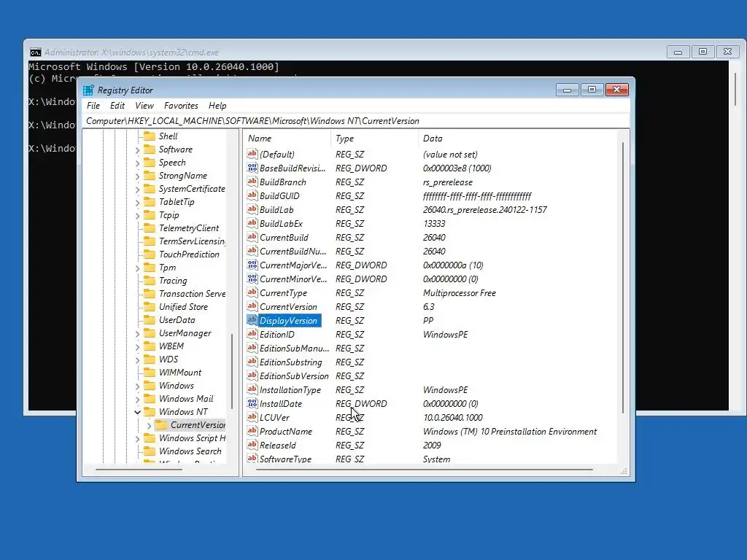Click the BuildLab value icon
The image size is (747, 560).
252,209
